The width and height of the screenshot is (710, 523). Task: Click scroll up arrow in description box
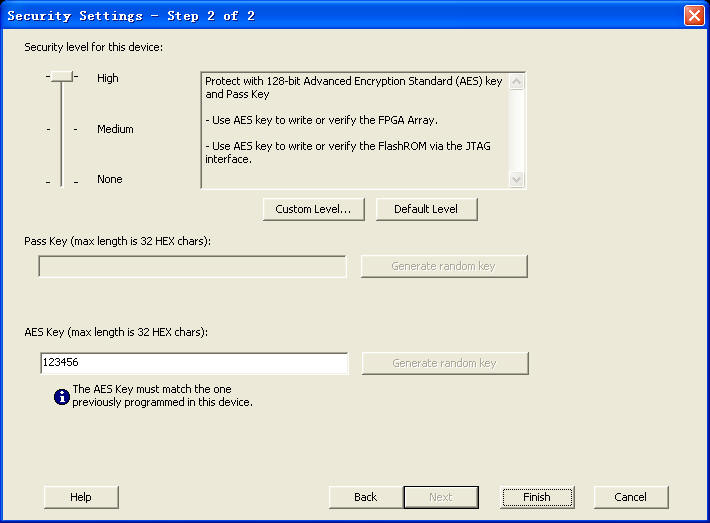(516, 82)
